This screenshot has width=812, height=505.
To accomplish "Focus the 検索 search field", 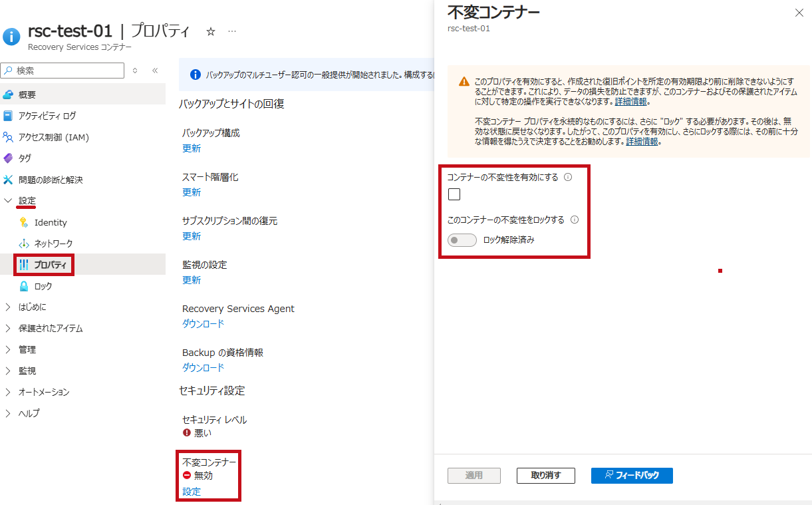I will click(x=63, y=71).
